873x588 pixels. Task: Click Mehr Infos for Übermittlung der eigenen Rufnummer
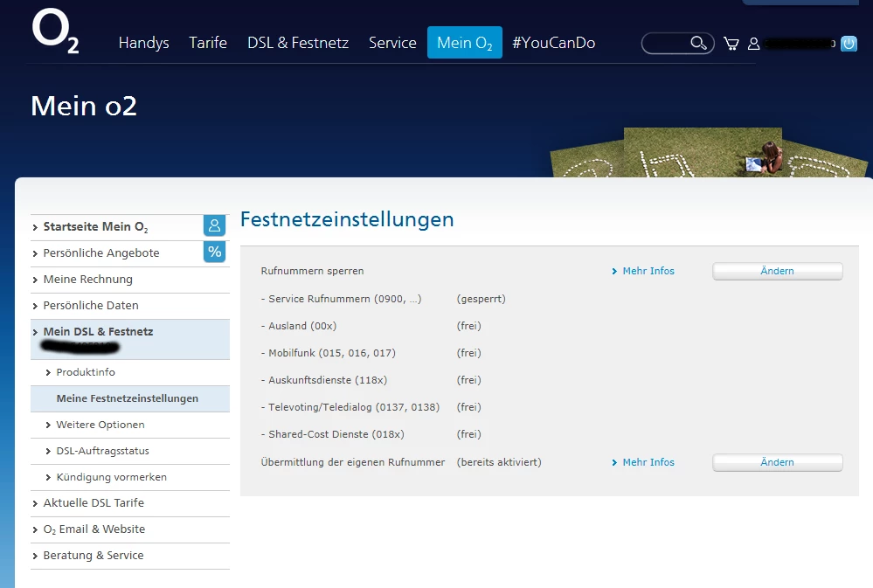[x=648, y=462]
